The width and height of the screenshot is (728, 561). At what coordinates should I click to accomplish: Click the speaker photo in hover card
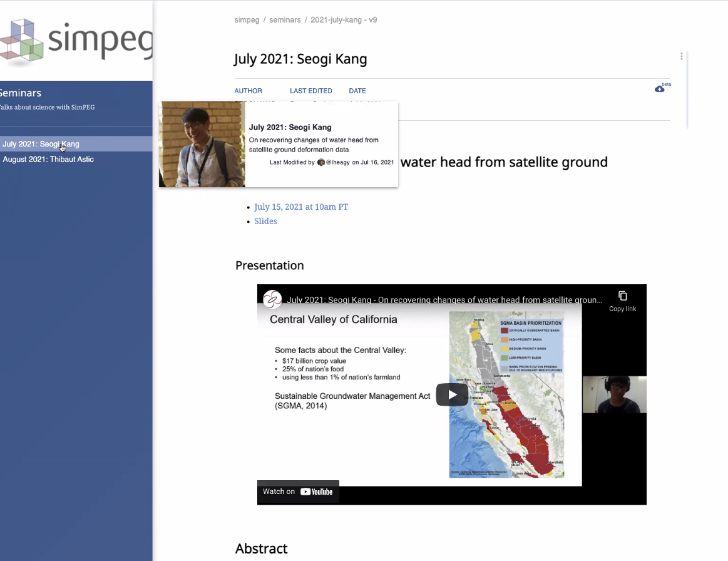(x=202, y=144)
